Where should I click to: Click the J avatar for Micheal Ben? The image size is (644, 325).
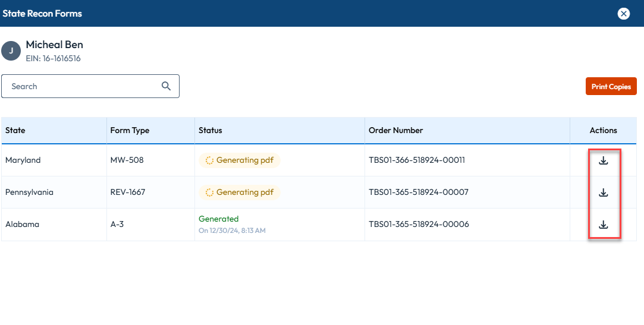11,51
